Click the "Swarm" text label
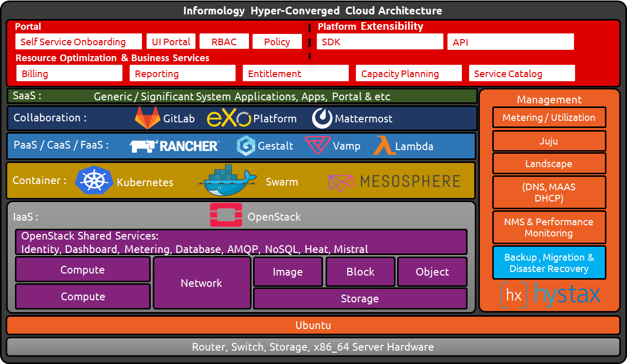 click(282, 182)
